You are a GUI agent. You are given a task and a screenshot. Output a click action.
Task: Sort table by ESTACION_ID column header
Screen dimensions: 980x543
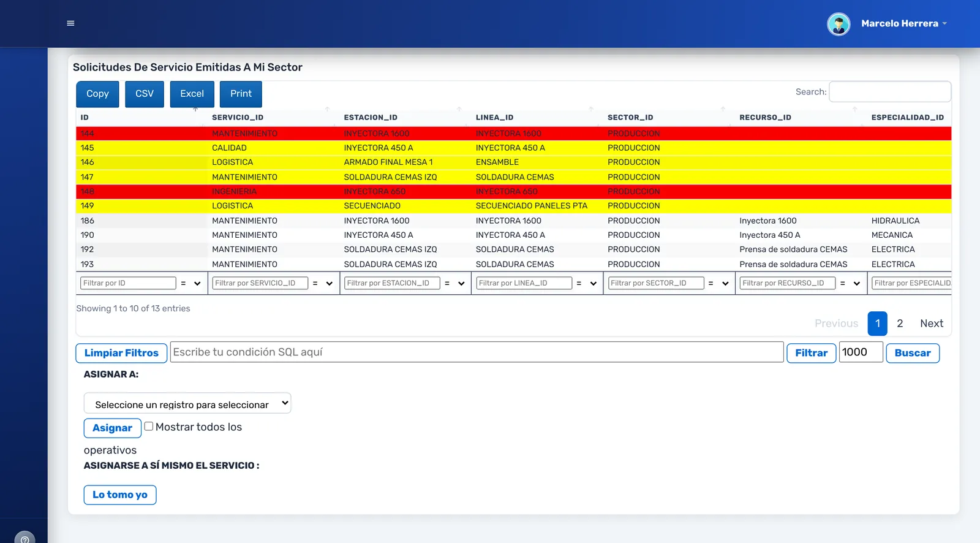point(371,117)
